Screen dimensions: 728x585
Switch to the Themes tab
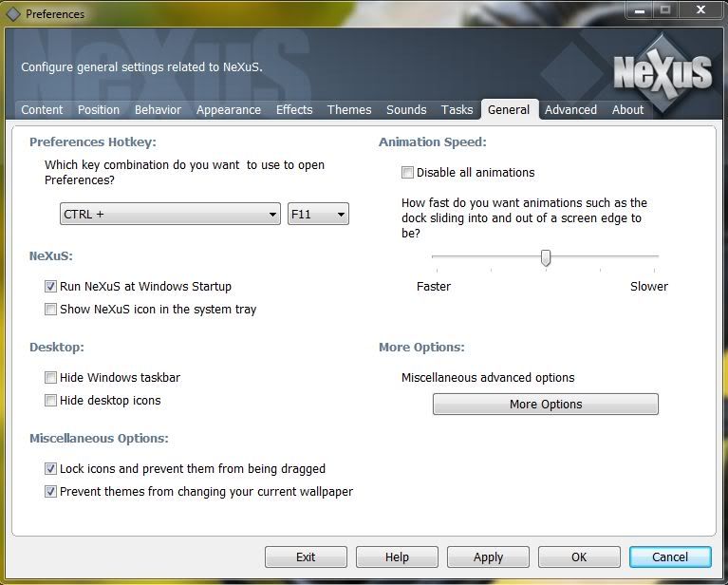point(349,109)
